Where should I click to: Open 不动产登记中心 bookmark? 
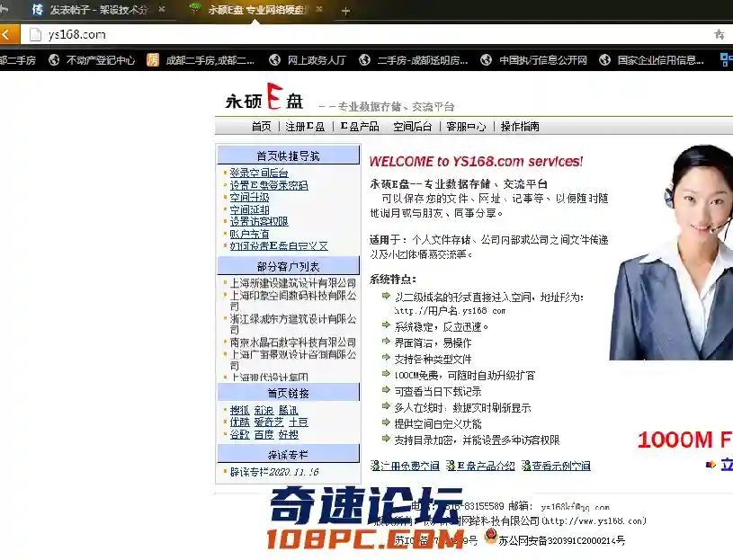(x=92, y=60)
